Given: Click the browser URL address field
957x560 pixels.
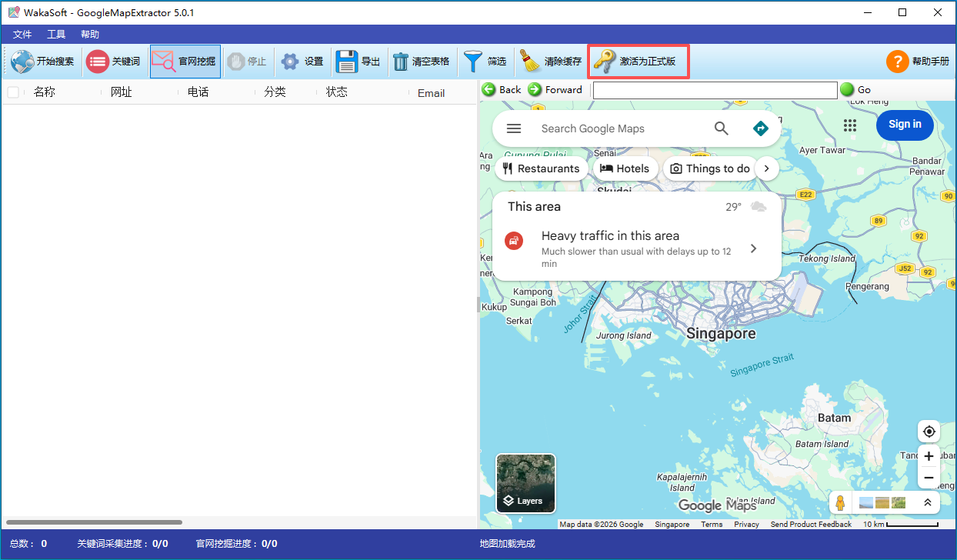Looking at the screenshot, I should point(715,90).
